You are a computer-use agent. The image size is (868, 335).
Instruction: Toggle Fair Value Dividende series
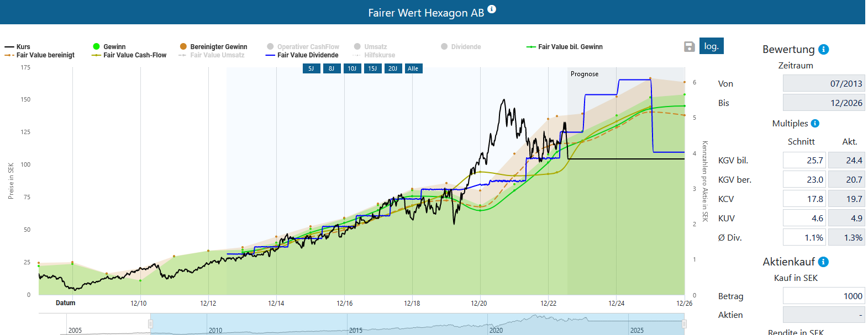click(x=302, y=55)
